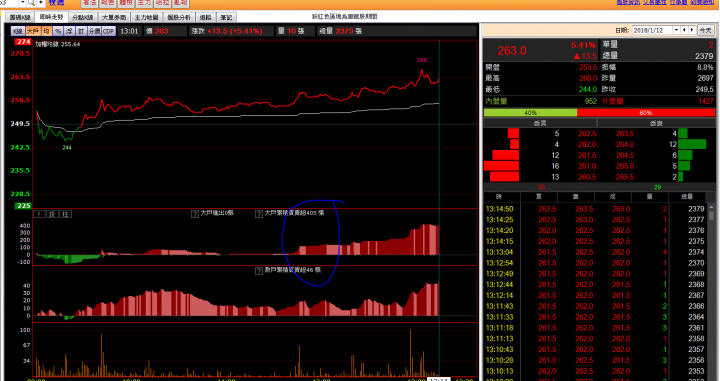The image size is (720, 381).
Task: Open the 追蹤 tab
Action: click(206, 17)
